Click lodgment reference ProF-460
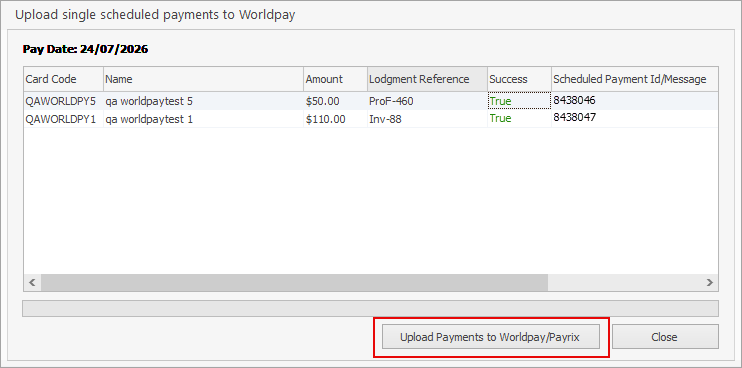The image size is (742, 368). coord(427,101)
